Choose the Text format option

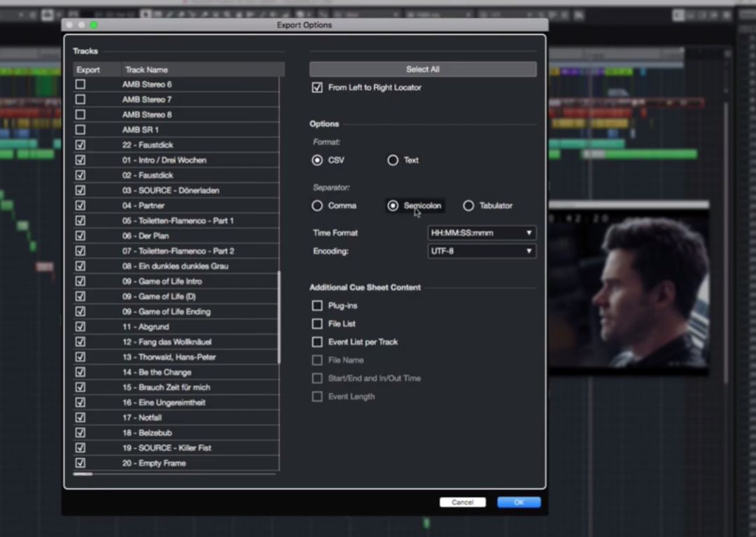tap(393, 160)
